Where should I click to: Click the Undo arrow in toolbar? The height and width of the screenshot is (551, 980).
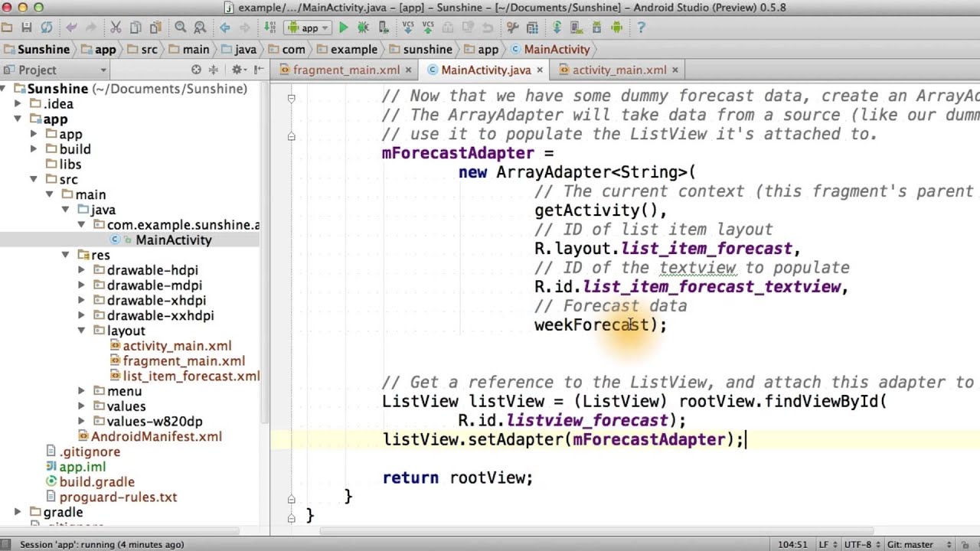coord(71,28)
